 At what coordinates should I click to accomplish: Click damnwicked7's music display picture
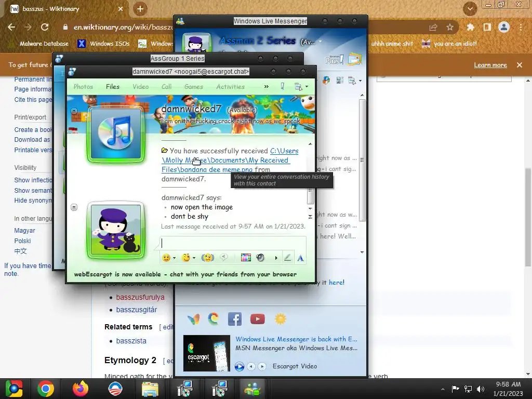(116, 134)
